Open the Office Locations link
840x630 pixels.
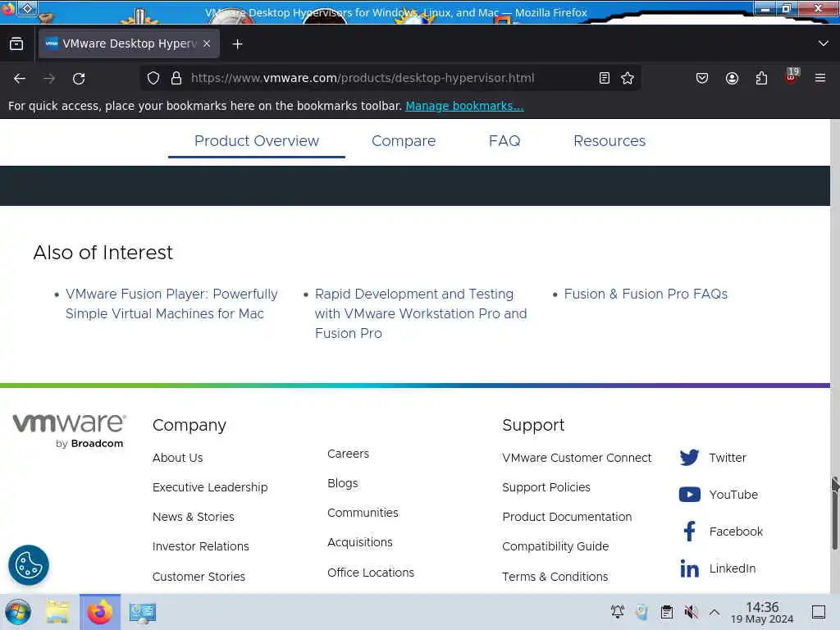coord(371,572)
